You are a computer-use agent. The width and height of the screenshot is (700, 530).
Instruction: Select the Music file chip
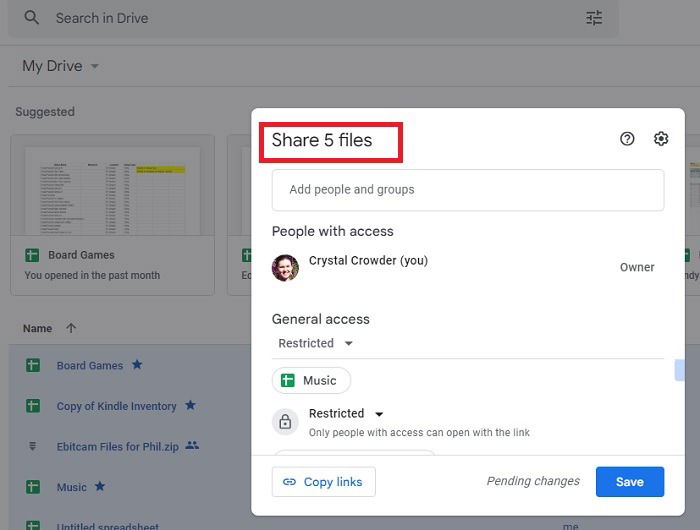(x=311, y=380)
